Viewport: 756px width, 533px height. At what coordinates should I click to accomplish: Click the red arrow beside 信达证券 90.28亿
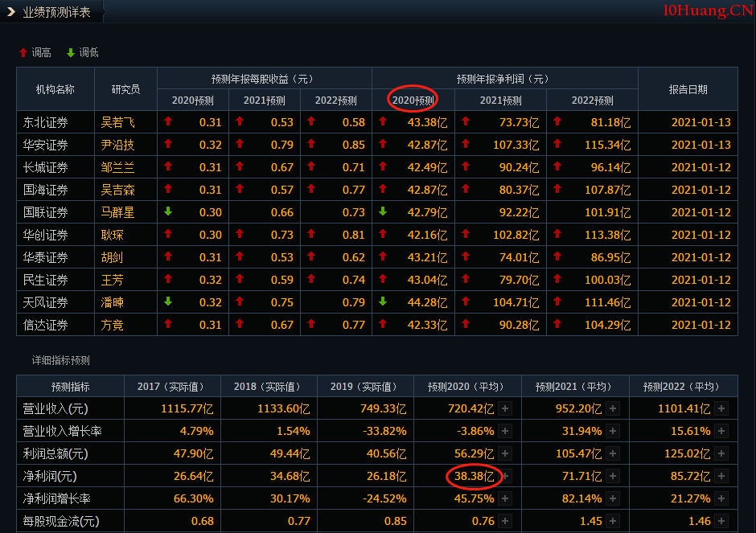(466, 324)
